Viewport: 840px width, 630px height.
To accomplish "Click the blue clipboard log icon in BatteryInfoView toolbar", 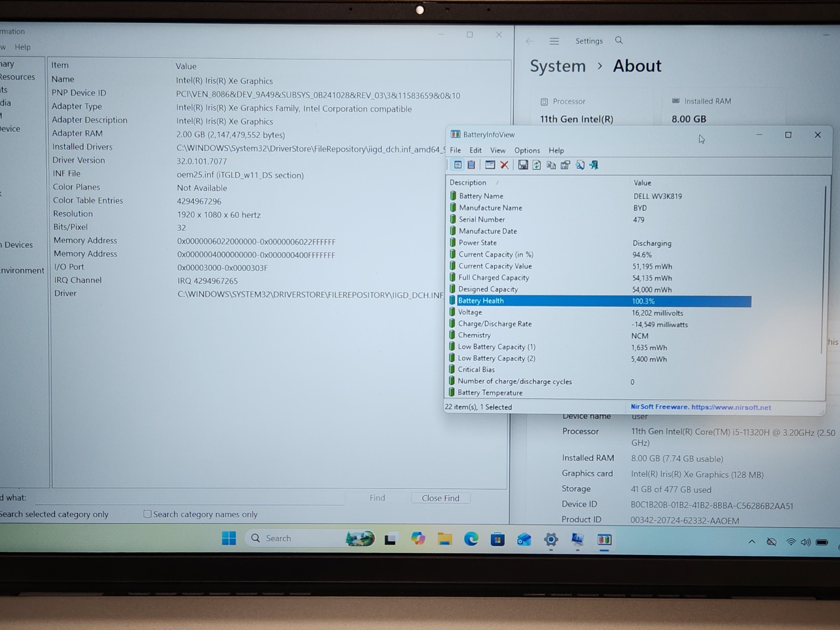I will coord(471,165).
